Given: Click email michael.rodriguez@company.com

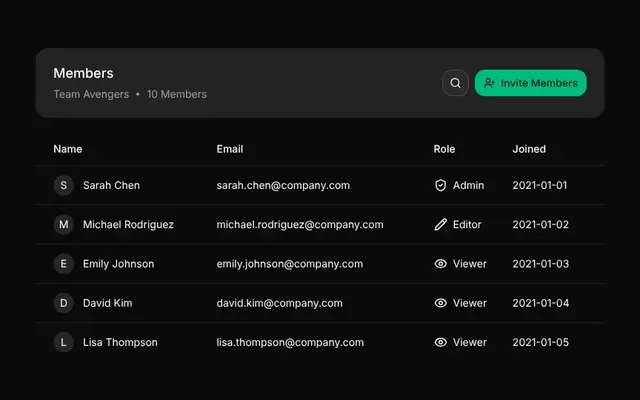Looking at the screenshot, I should click(300, 224).
